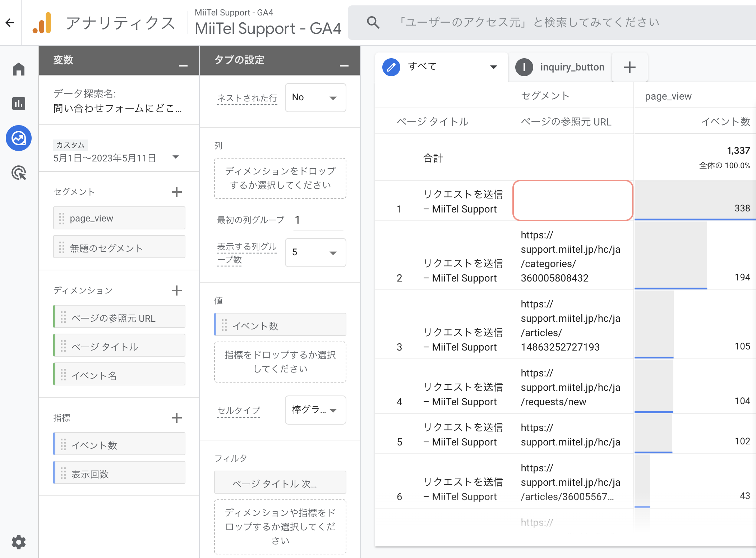Grab handle of ページの参照元 URL dimension
Image resolution: width=756 pixels, height=558 pixels.
[x=63, y=317]
